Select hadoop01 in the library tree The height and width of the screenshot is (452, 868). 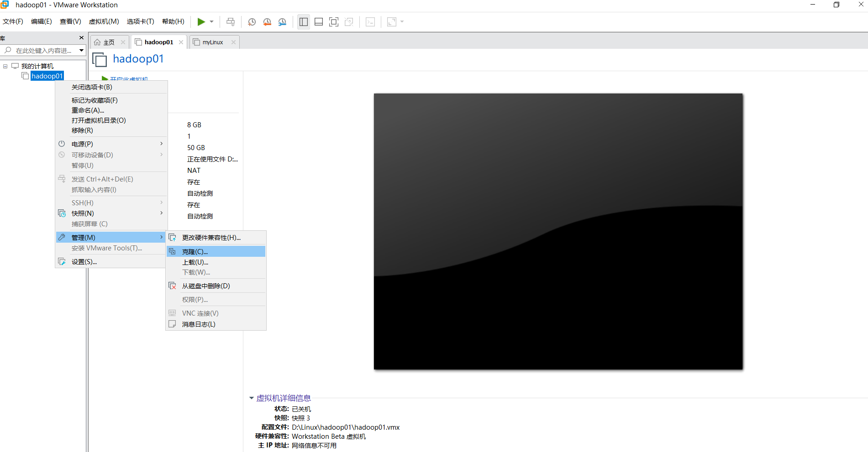[x=47, y=76]
